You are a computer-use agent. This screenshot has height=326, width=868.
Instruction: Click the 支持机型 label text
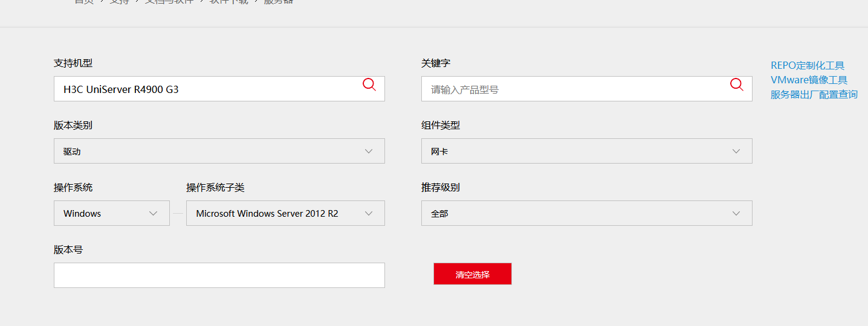(x=73, y=63)
